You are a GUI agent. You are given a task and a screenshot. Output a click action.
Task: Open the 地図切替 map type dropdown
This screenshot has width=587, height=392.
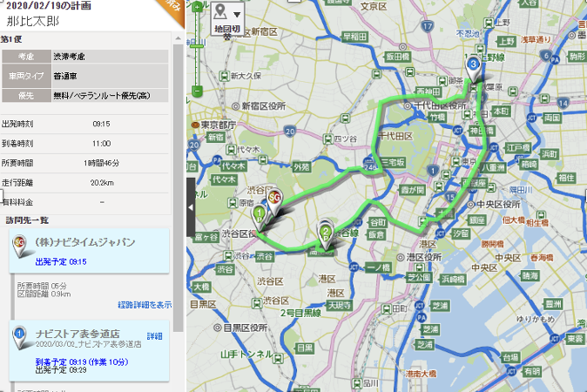pyautogui.click(x=227, y=19)
